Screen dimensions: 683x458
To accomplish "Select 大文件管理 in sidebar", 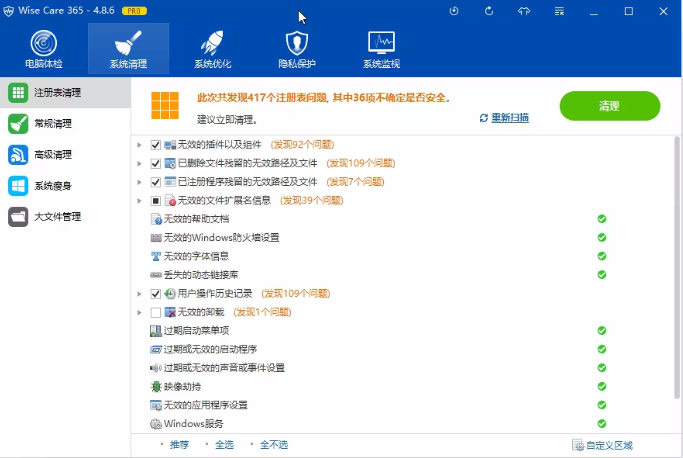I will coord(65,217).
